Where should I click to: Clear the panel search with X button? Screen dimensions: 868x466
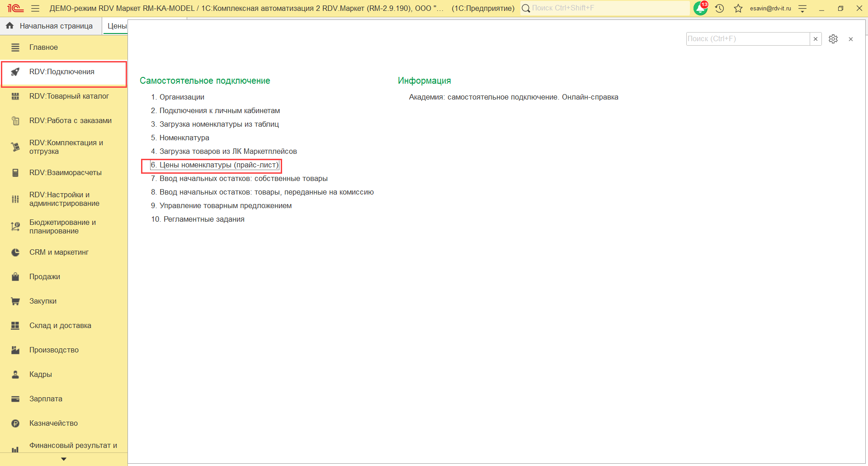(816, 39)
